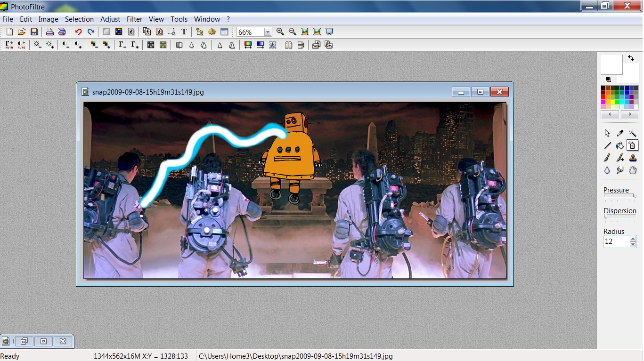Click the Contrast minus half-circle icon
This screenshot has height=361, width=644.
[x=66, y=45]
